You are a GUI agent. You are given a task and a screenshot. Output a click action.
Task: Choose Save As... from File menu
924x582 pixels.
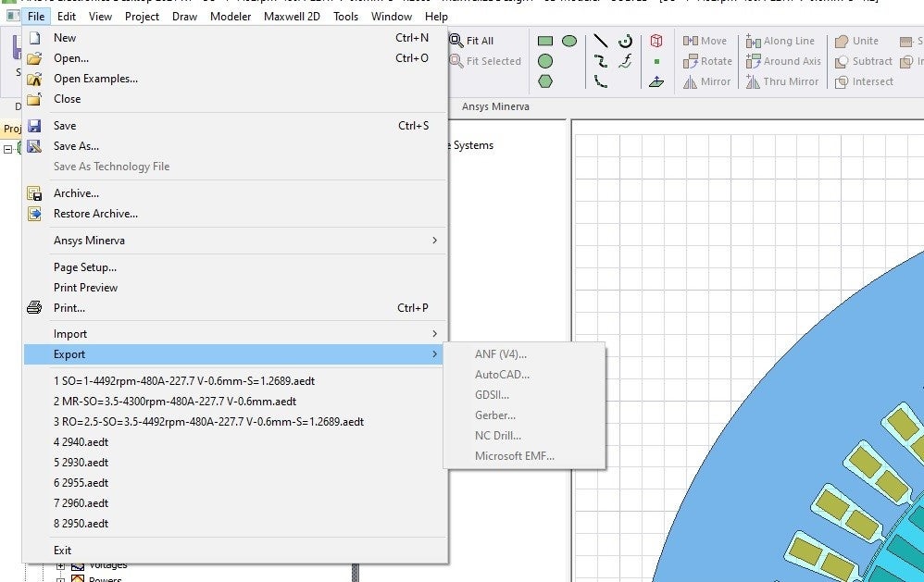(x=76, y=146)
